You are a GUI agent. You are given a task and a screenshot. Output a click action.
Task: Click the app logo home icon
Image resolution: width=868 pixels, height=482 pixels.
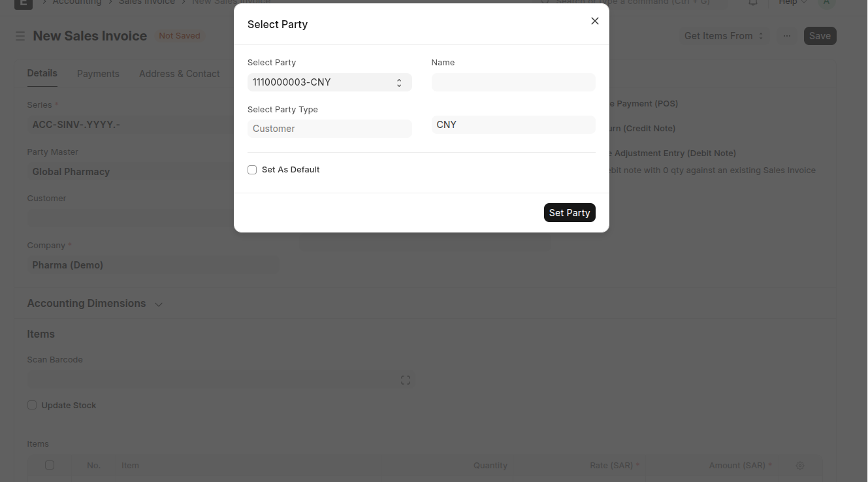[23, 3]
